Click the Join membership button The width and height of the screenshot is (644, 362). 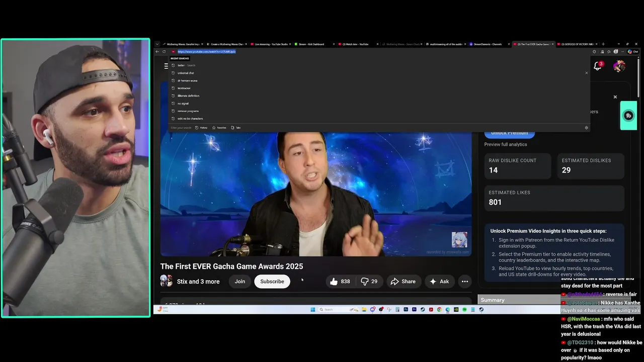coord(240,282)
